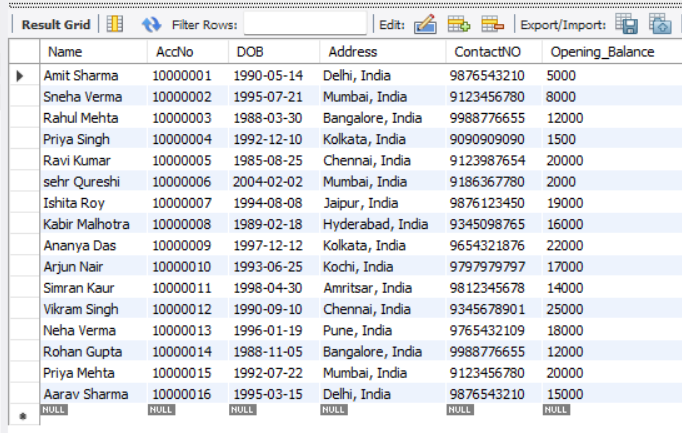This screenshot has height=433, width=682.
Task: Click the DOB cell 1988-11-05
Action: pos(274,352)
